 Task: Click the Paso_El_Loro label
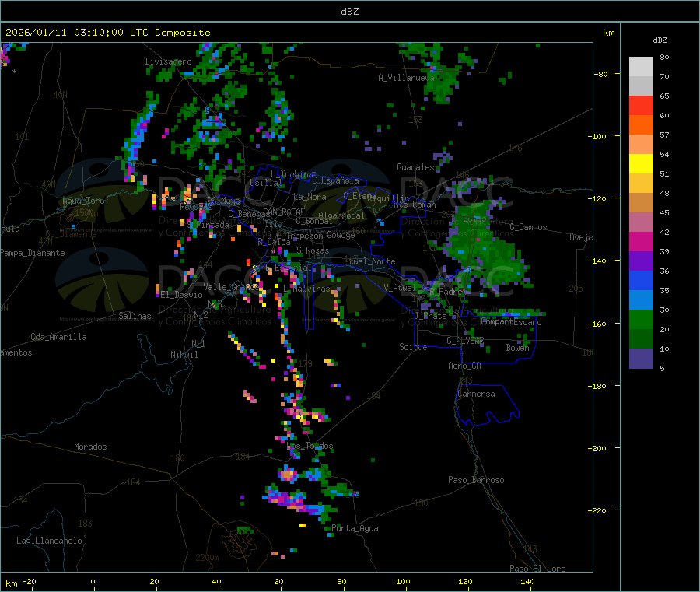(537, 569)
